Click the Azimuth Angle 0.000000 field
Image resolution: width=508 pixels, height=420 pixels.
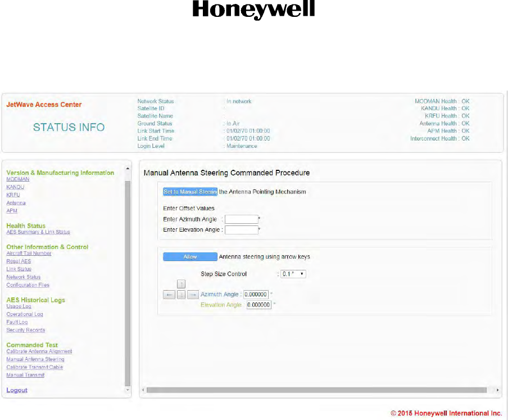click(256, 294)
